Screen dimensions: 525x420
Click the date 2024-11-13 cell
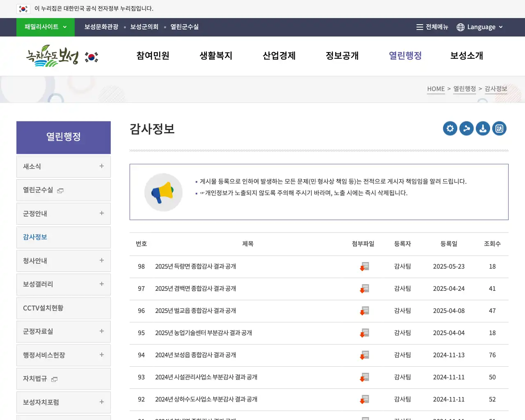[449, 355]
